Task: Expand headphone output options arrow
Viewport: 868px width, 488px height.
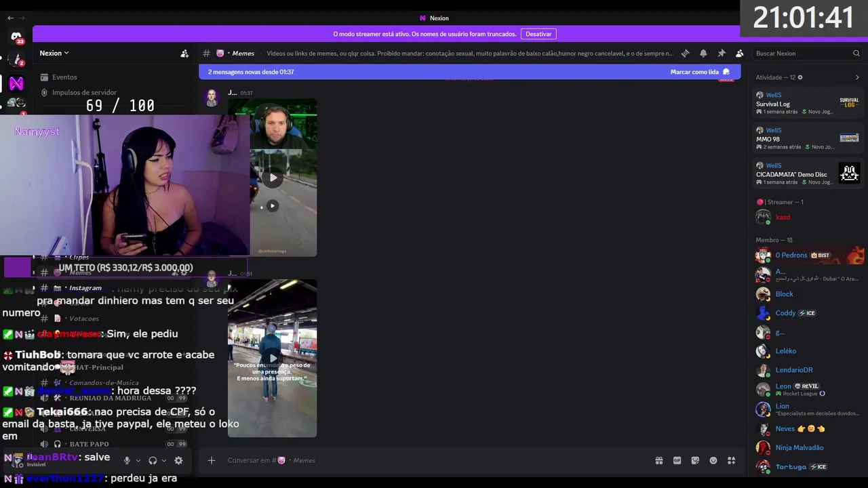Action: point(164,461)
